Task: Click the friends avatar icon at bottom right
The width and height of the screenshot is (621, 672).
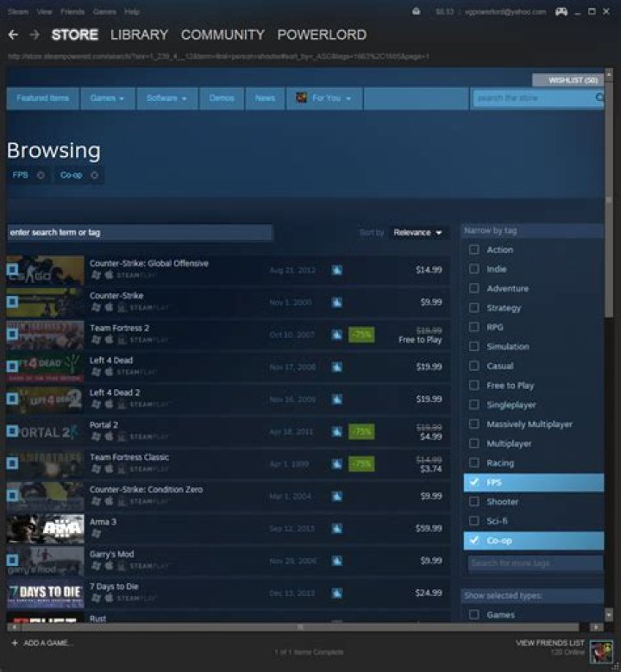Action: tap(601, 651)
